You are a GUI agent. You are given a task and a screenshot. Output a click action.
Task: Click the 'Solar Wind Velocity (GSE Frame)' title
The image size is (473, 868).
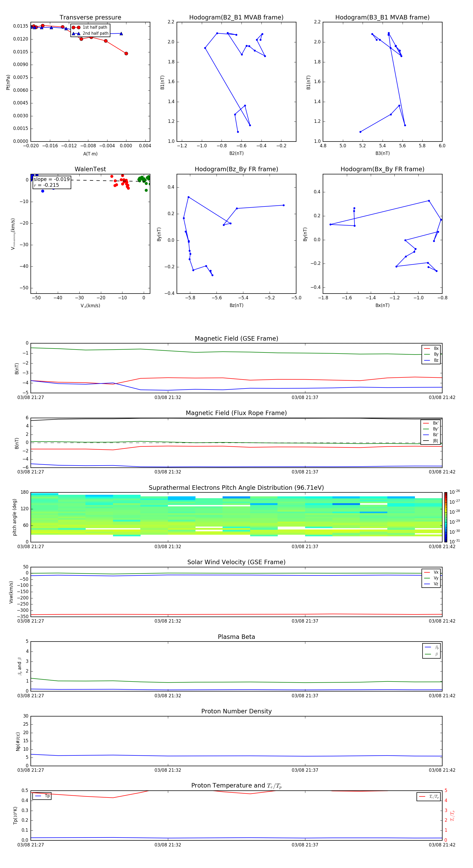pos(236,562)
